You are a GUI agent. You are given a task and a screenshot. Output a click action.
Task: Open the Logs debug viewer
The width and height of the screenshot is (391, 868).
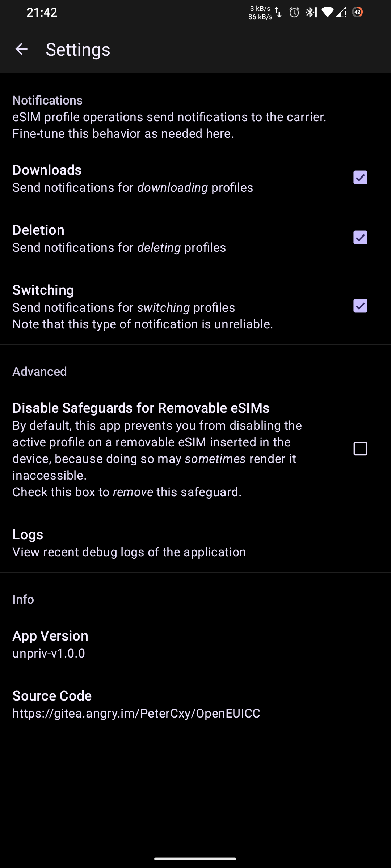tap(129, 543)
